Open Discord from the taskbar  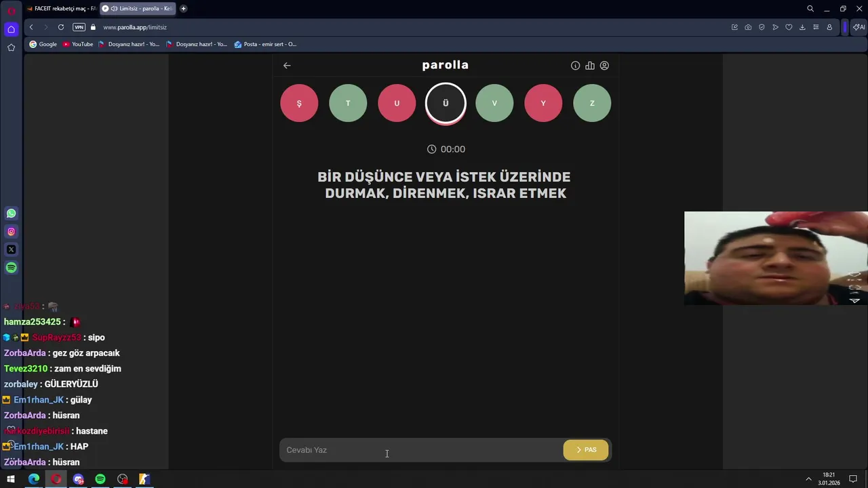[x=78, y=479]
